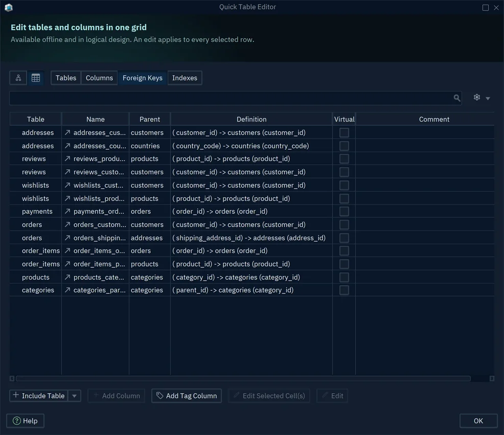Open the Columns tab
The height and width of the screenshot is (435, 504).
click(x=99, y=78)
